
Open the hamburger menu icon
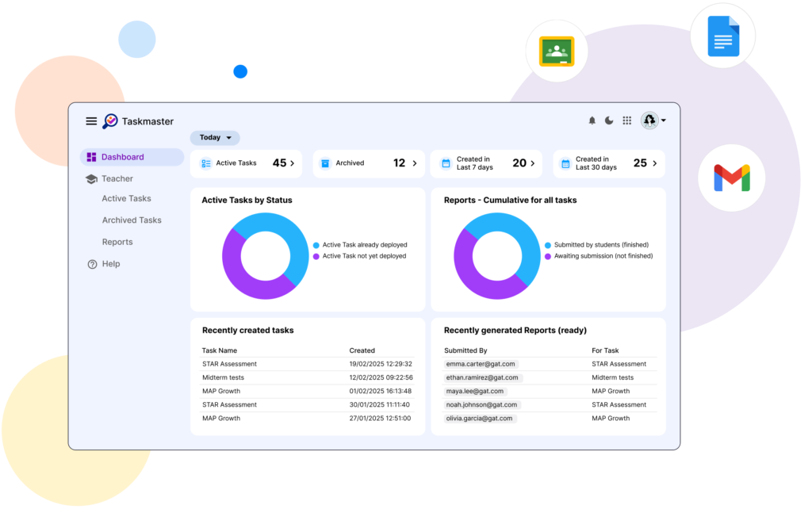coord(91,121)
